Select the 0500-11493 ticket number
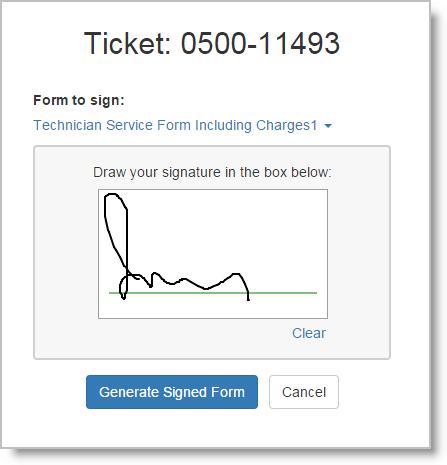 pyautogui.click(x=260, y=43)
